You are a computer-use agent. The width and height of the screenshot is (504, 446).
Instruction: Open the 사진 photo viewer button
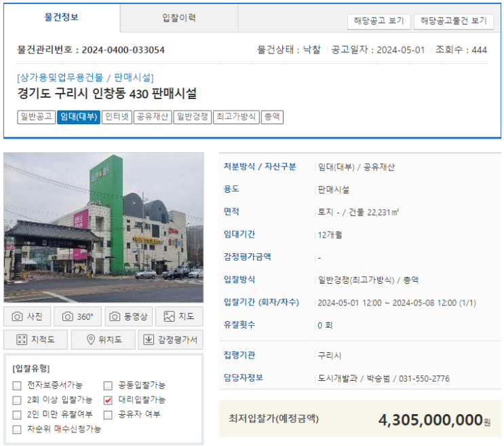[x=27, y=316]
